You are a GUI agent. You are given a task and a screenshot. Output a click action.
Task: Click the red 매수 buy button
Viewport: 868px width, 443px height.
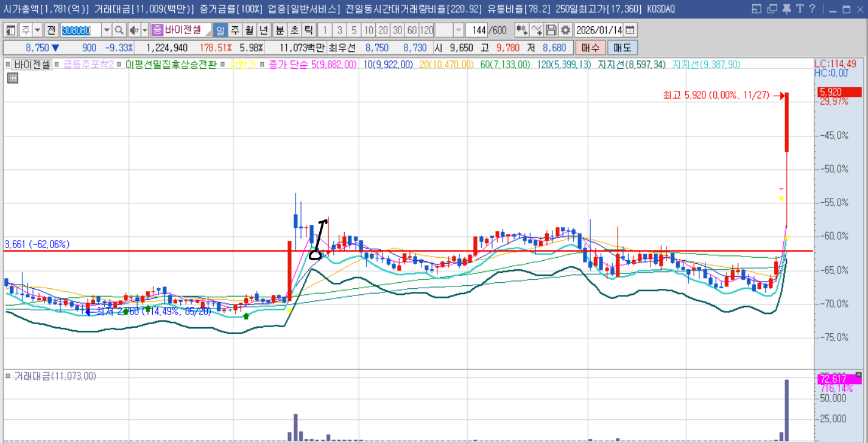[x=590, y=48]
